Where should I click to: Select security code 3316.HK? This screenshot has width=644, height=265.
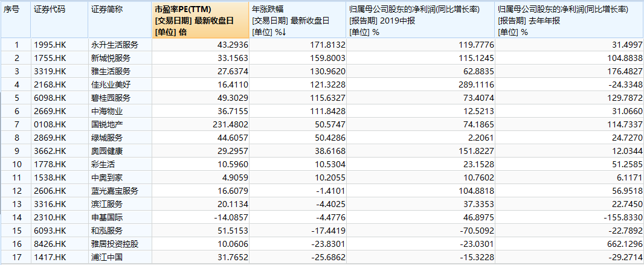pyautogui.click(x=50, y=204)
